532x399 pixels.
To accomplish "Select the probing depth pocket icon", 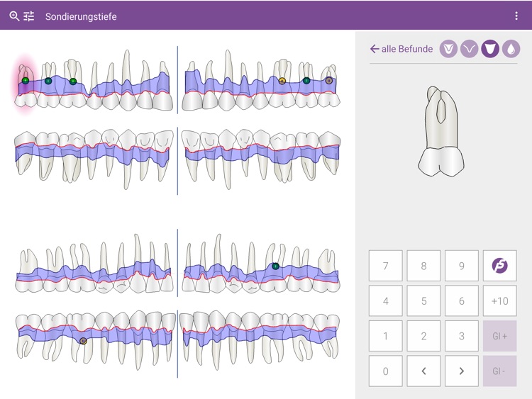I will pyautogui.click(x=490, y=49).
